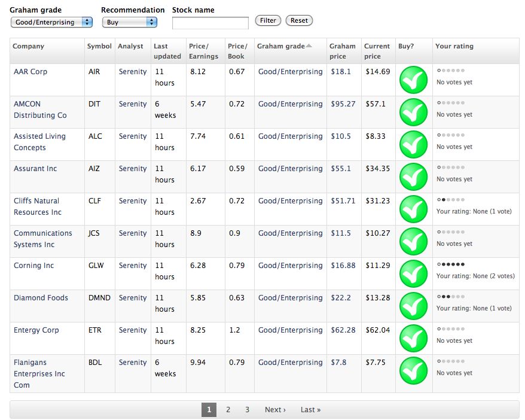The image size is (525, 420).
Task: Click the green Buy checkmark for Assurant Inc
Action: pyautogui.click(x=413, y=177)
